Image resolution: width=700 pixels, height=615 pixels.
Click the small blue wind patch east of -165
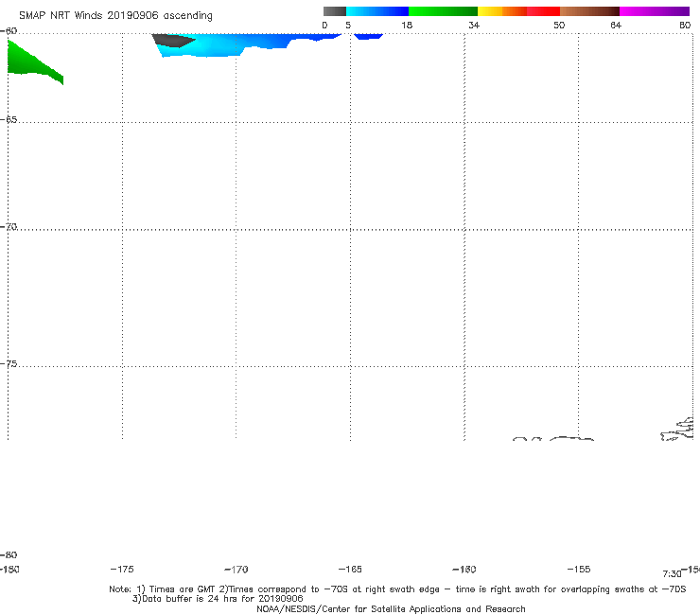[368, 36]
